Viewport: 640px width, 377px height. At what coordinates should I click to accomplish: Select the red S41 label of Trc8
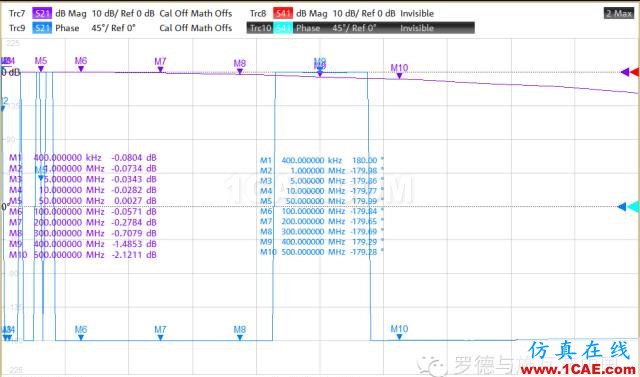282,13
